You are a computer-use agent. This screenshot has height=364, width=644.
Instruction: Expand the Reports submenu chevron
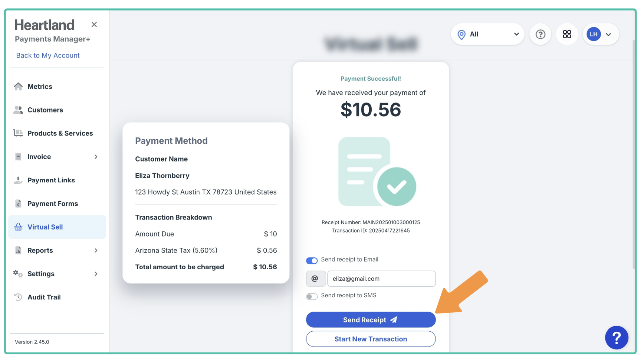96,250
